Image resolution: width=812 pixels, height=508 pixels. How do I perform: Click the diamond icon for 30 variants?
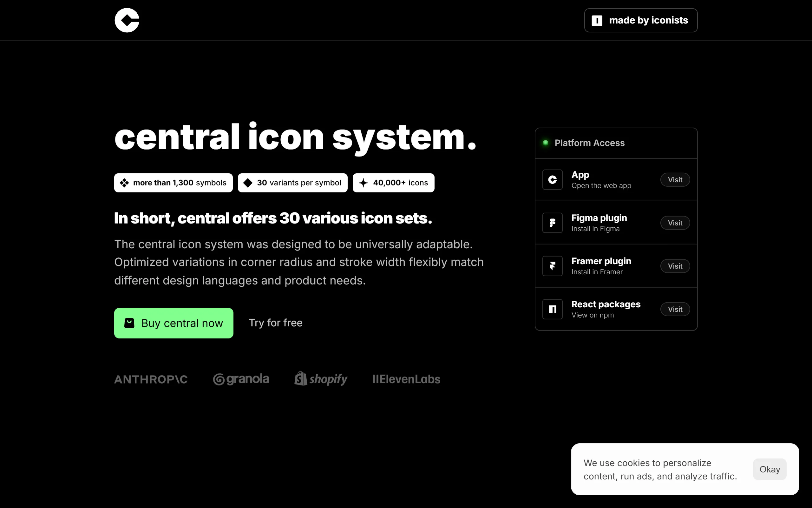click(248, 183)
